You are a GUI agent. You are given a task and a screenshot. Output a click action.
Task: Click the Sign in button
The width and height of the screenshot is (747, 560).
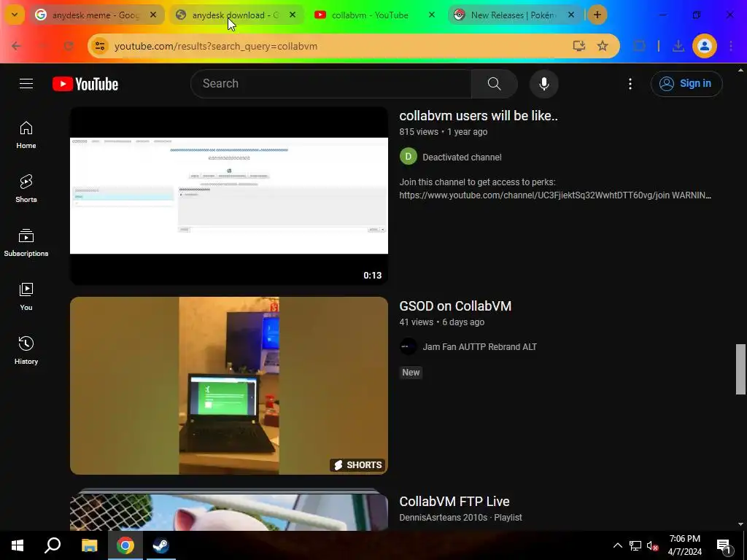tap(686, 84)
